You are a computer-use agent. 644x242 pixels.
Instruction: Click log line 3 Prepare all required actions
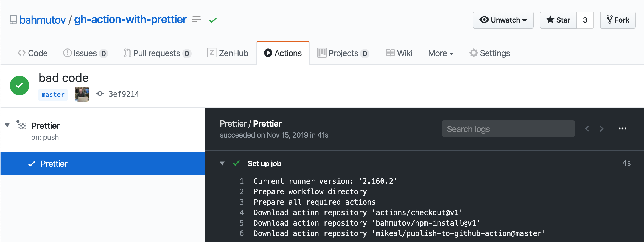pyautogui.click(x=314, y=202)
